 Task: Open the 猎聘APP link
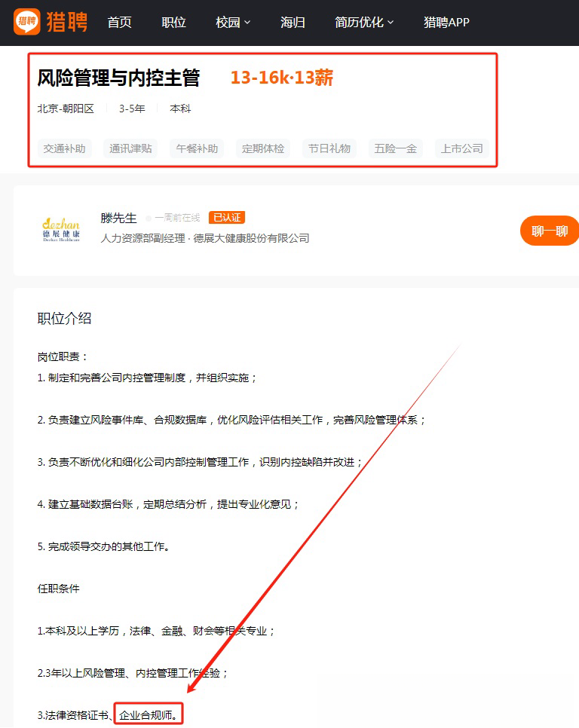[446, 23]
